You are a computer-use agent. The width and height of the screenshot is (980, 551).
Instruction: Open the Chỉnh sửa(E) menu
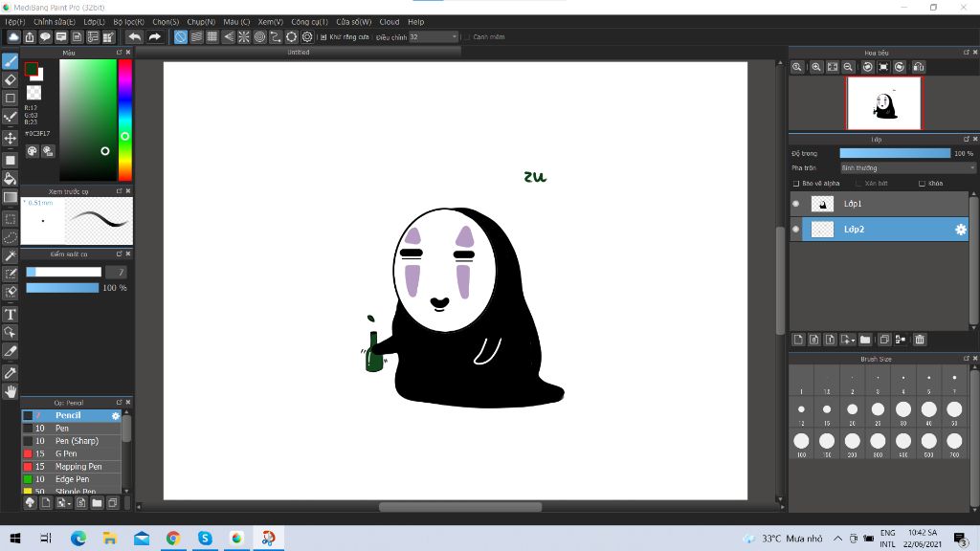(55, 22)
